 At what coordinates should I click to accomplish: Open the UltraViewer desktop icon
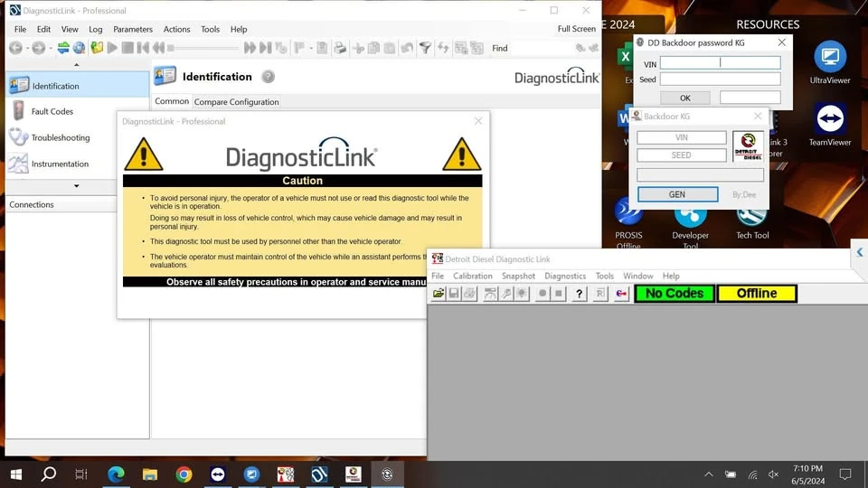tap(830, 62)
